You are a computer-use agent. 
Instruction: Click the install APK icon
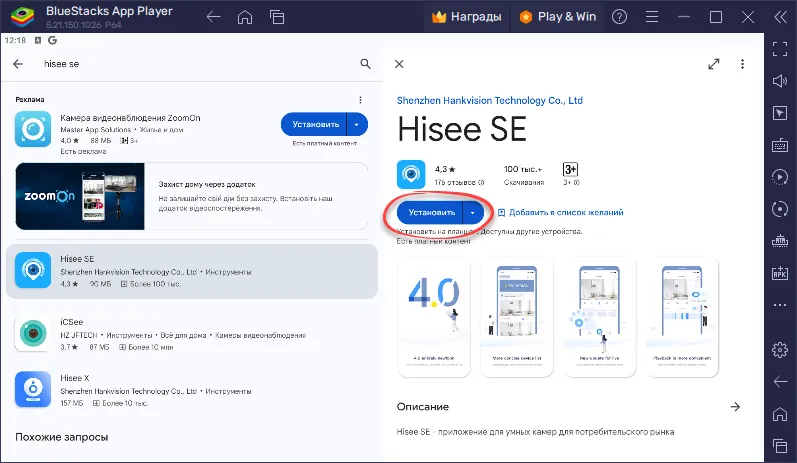coord(780,272)
